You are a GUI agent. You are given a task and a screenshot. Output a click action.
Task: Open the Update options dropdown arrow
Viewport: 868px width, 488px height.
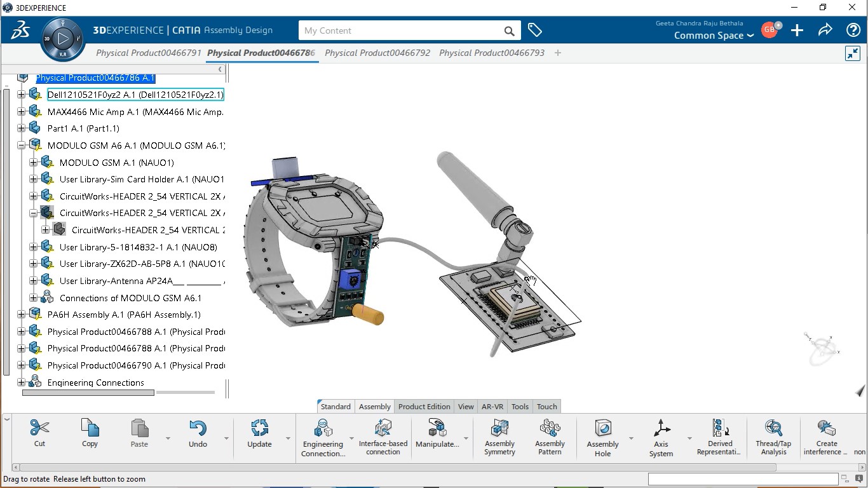point(288,438)
